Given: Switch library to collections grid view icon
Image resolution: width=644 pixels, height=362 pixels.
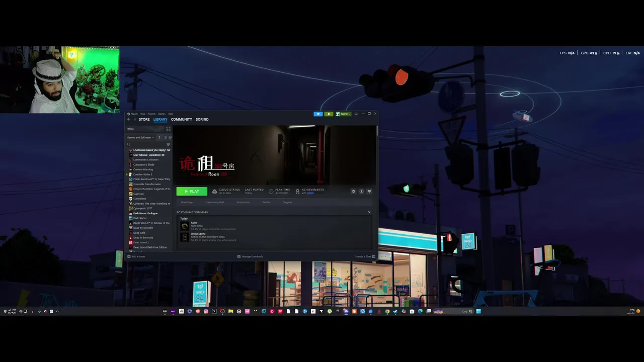Looking at the screenshot, I should 168,129.
